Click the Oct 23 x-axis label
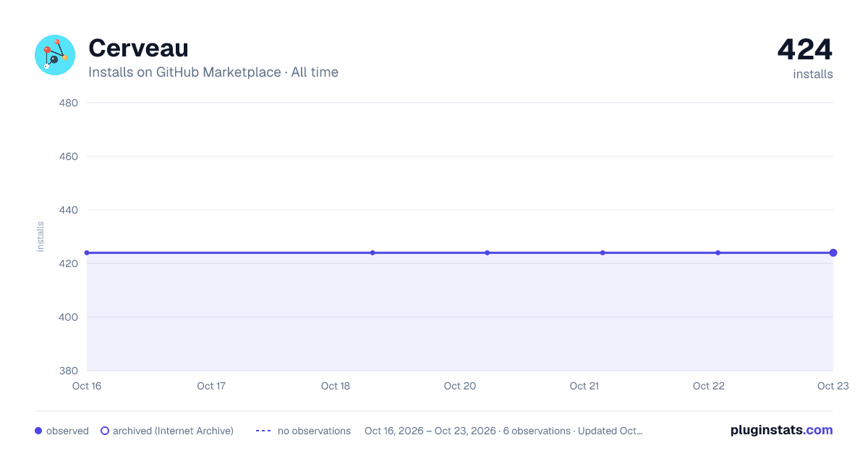 (833, 386)
